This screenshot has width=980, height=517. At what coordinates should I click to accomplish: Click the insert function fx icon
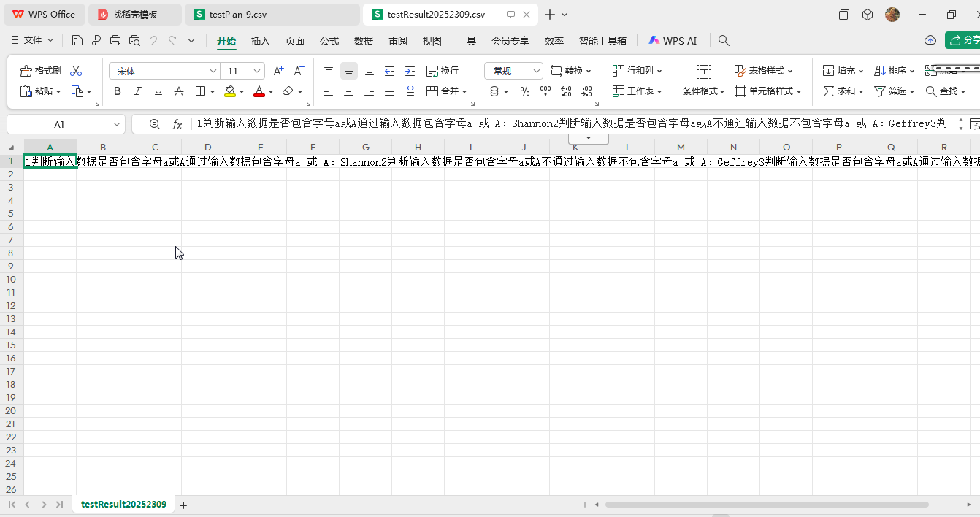[x=177, y=124]
